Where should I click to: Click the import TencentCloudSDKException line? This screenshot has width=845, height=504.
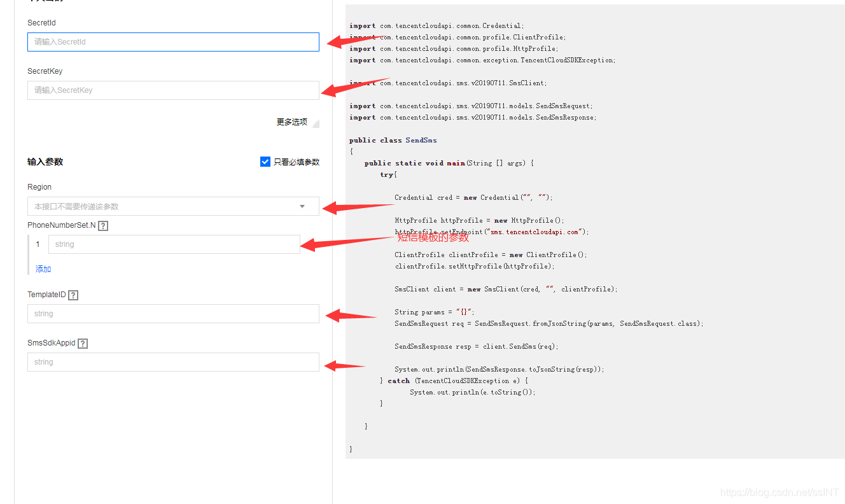pos(482,60)
